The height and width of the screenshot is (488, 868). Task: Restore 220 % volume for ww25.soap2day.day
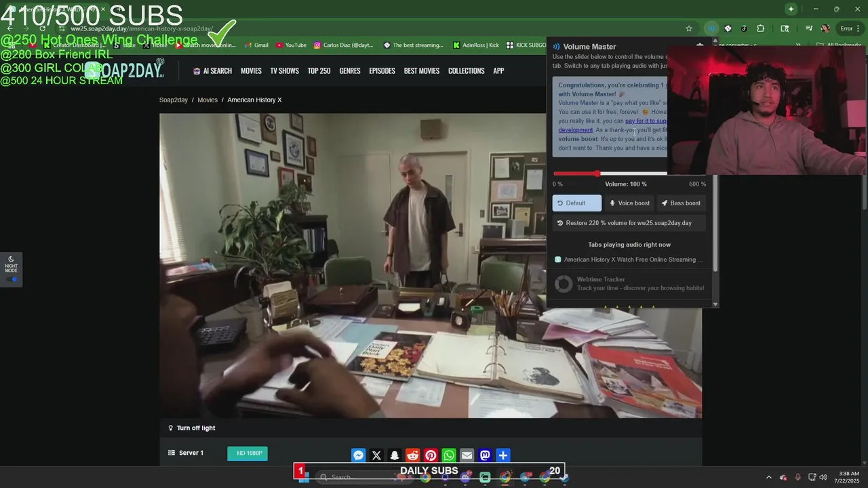click(629, 223)
